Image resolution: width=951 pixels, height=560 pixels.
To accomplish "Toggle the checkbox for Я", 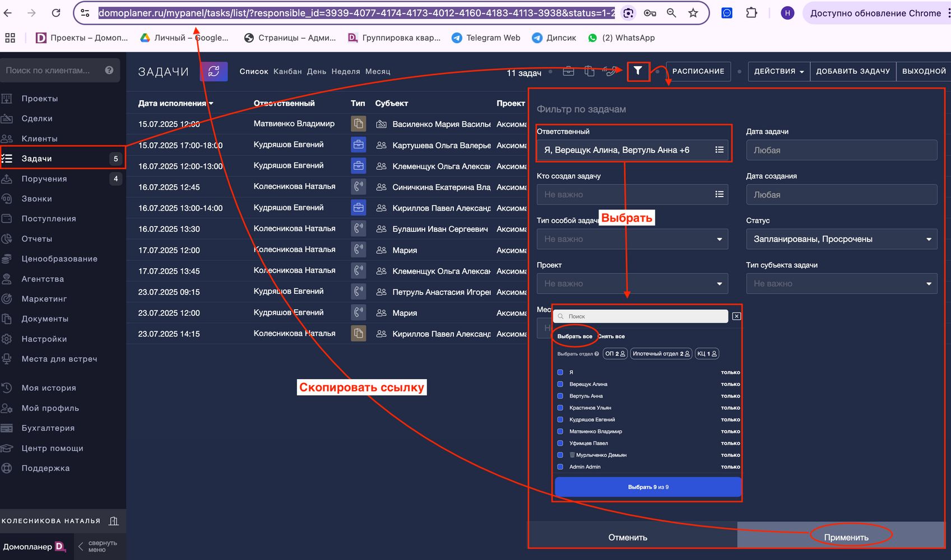I will pyautogui.click(x=560, y=372).
